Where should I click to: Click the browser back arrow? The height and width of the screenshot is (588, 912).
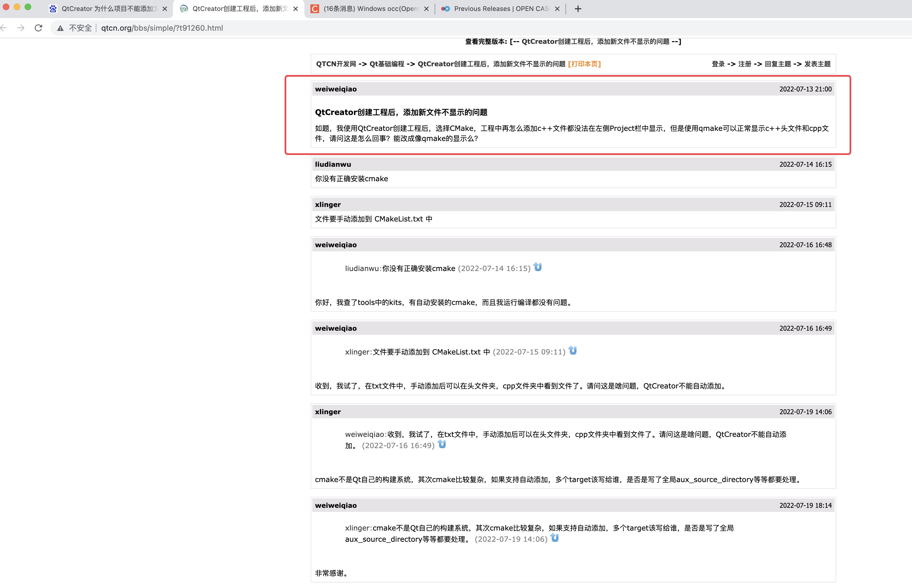(x=4, y=28)
